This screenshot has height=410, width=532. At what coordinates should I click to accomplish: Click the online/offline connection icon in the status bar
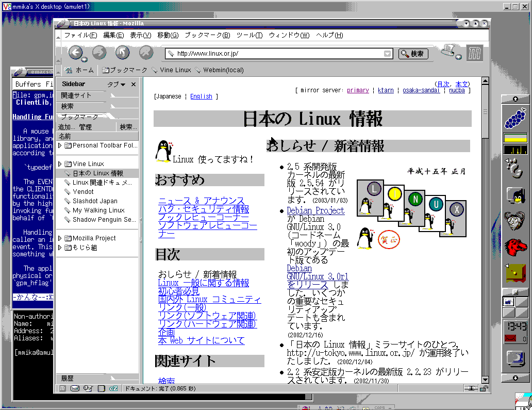[x=471, y=388]
